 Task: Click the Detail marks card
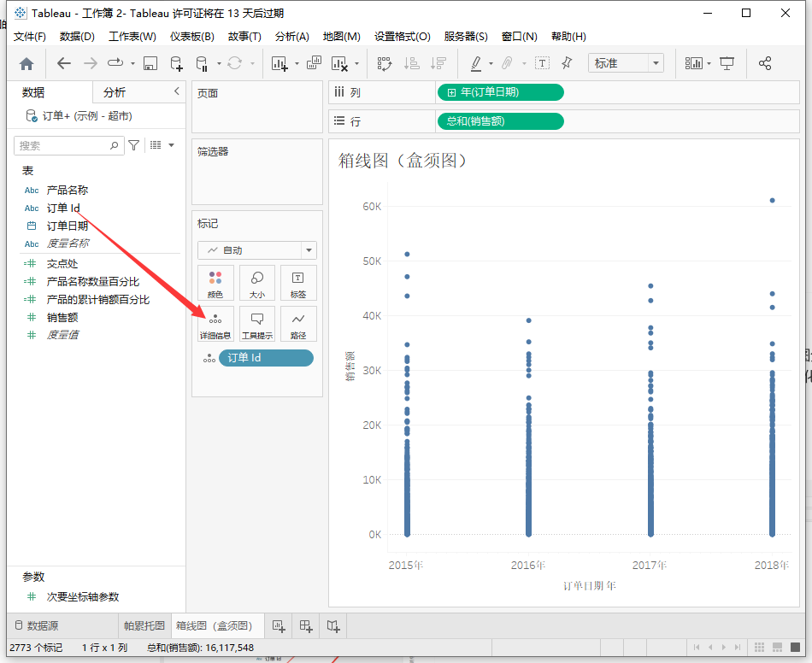tap(215, 324)
